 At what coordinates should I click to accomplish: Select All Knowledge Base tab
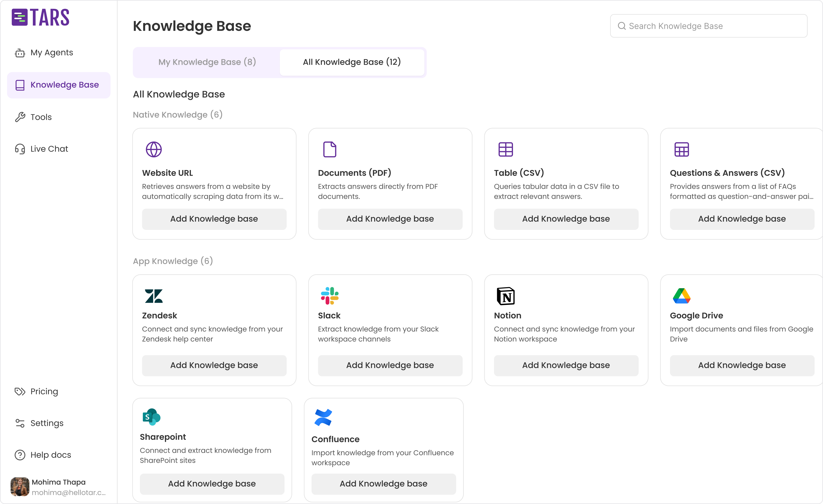pos(352,62)
